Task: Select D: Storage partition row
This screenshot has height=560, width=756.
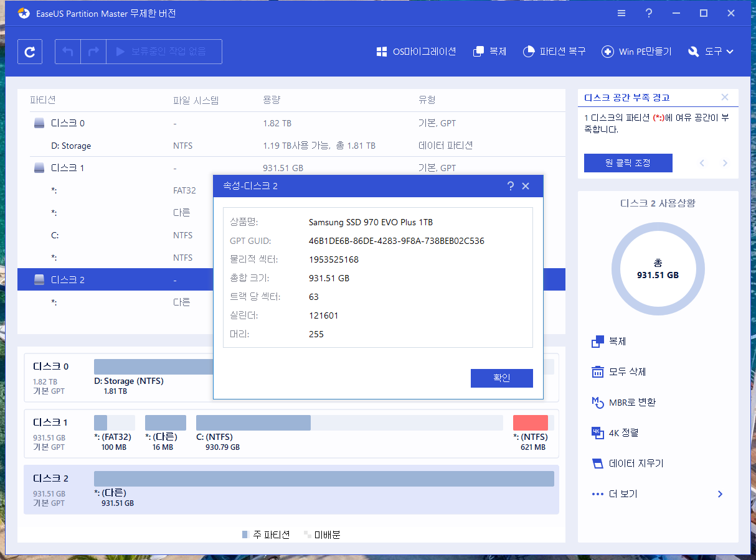Action: [x=291, y=146]
